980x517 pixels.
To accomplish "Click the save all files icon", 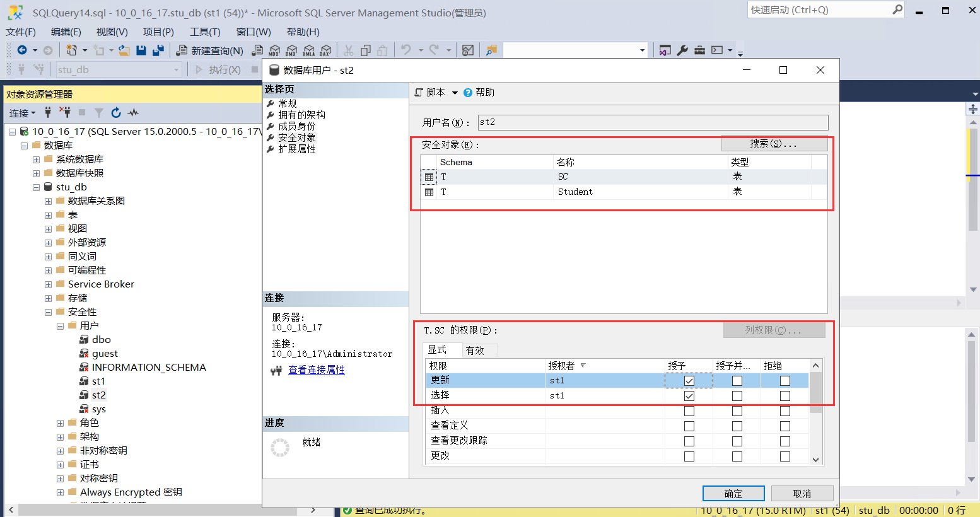I will [x=158, y=50].
